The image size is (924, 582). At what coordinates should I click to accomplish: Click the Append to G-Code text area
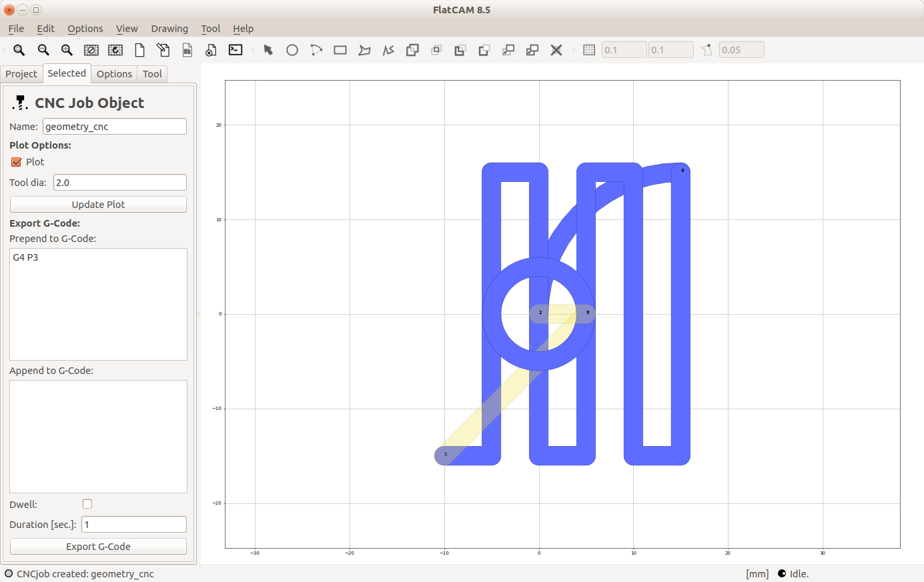pyautogui.click(x=98, y=437)
